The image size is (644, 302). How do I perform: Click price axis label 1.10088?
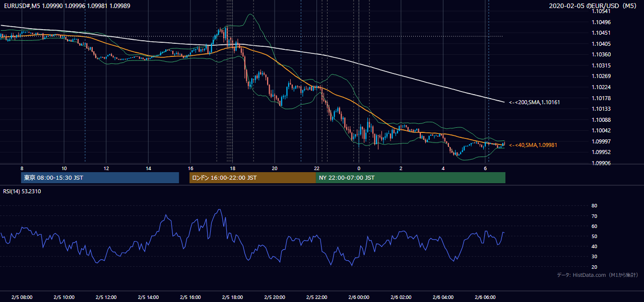click(601, 120)
